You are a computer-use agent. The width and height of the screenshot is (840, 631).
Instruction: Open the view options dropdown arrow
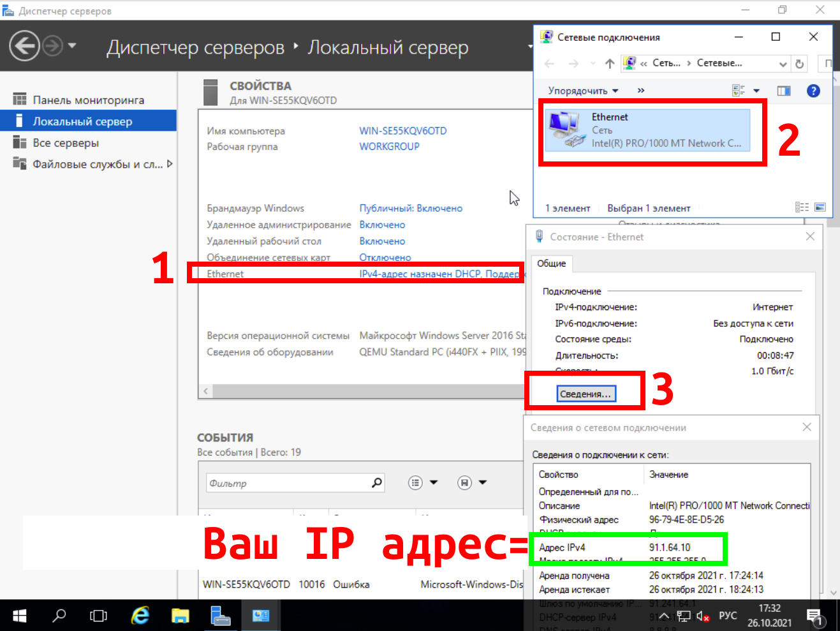[x=756, y=91]
